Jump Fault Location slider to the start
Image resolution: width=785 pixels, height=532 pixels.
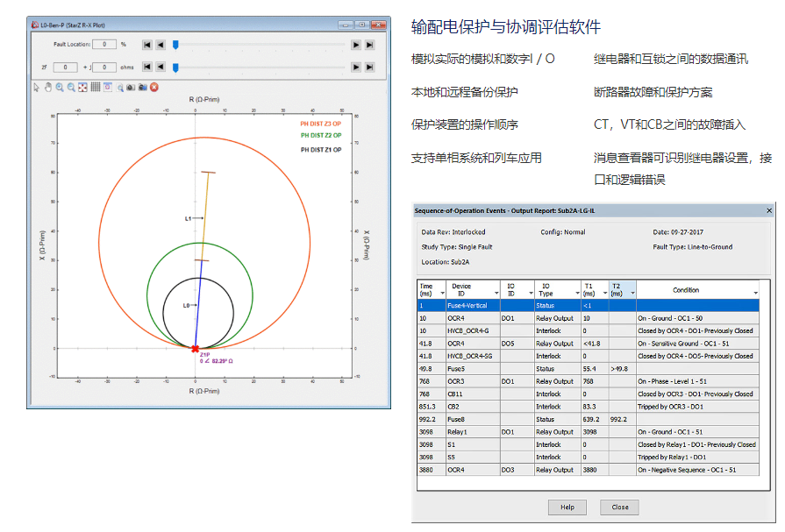pyautogui.click(x=146, y=44)
